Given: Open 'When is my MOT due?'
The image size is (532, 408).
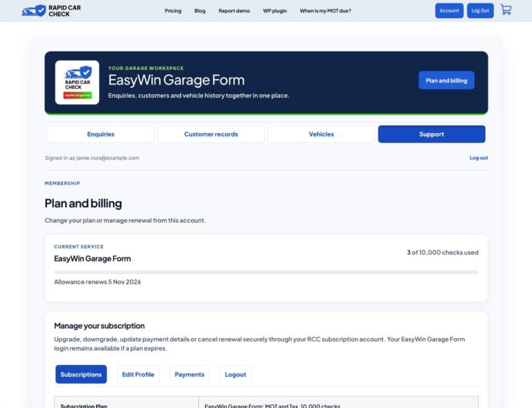Looking at the screenshot, I should pos(326,11).
